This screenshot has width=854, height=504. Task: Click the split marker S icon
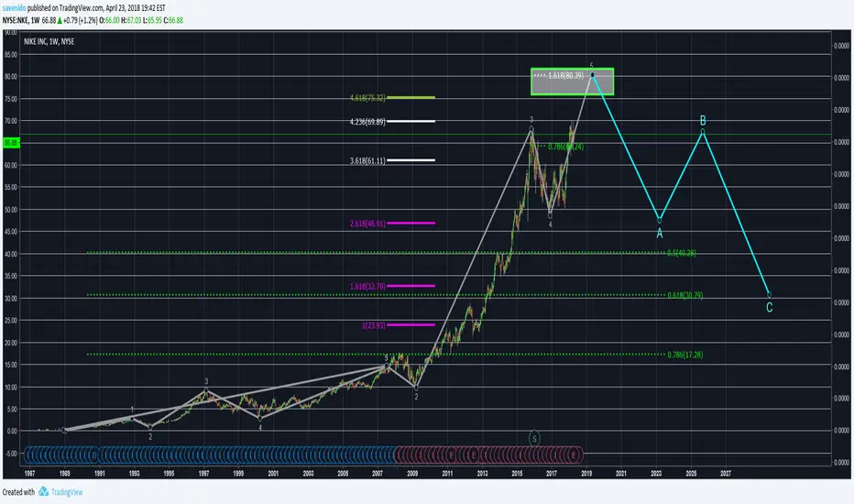[x=534, y=438]
